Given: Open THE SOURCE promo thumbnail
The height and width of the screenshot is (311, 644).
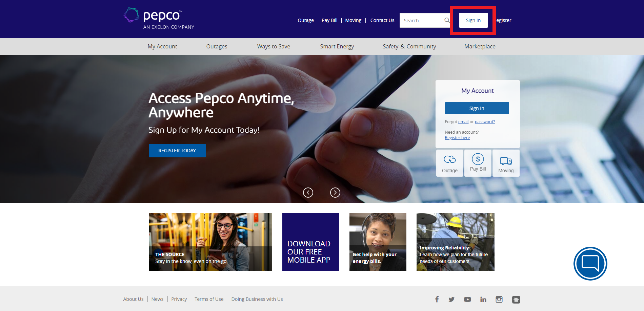Looking at the screenshot, I should 210,242.
